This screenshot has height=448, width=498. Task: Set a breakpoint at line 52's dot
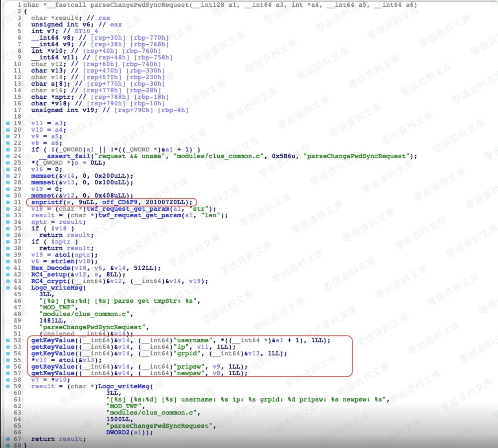click(x=8, y=340)
